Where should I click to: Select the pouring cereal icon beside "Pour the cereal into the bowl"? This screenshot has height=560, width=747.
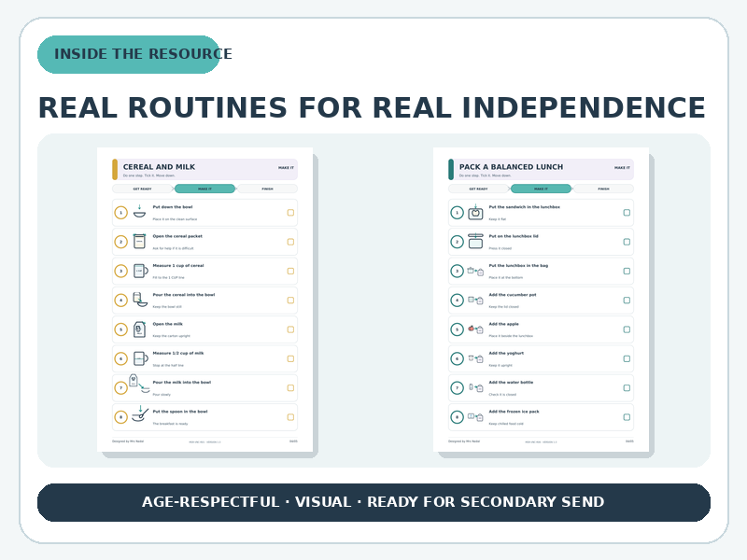tap(140, 300)
